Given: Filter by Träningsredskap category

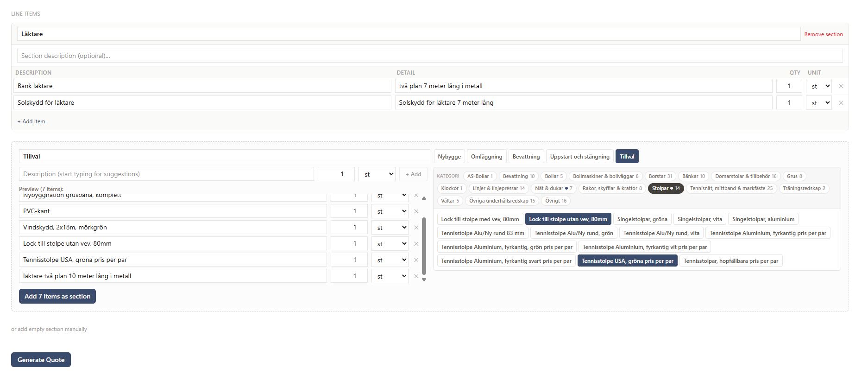Looking at the screenshot, I should coord(804,188).
